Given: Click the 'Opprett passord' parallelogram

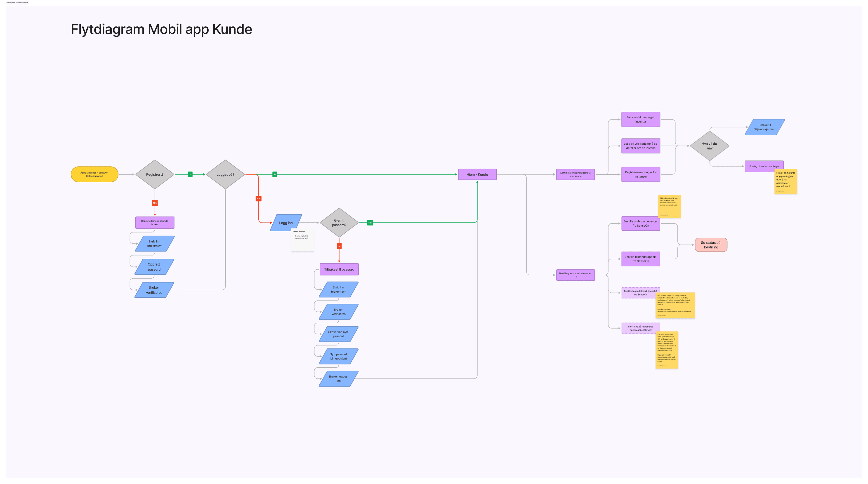Looking at the screenshot, I should [154, 267].
